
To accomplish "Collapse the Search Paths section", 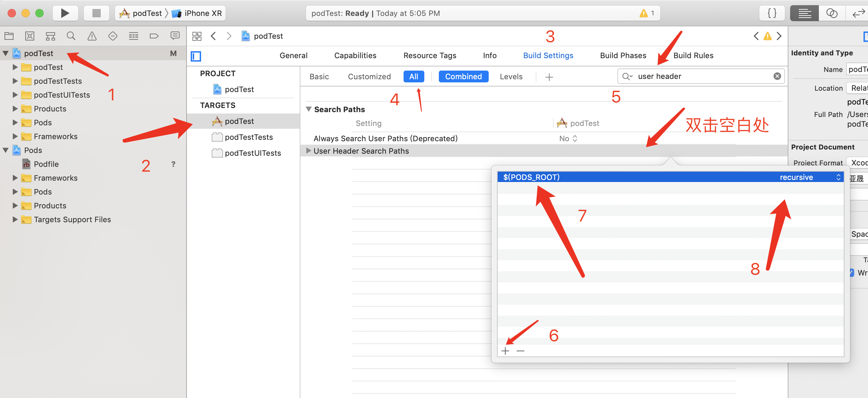I will click(x=309, y=109).
